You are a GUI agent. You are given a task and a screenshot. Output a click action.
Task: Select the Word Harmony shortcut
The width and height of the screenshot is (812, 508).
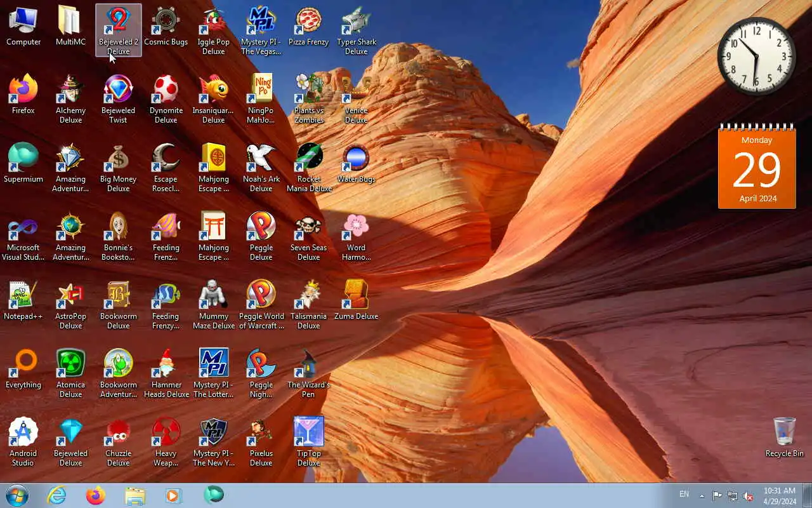point(357,236)
